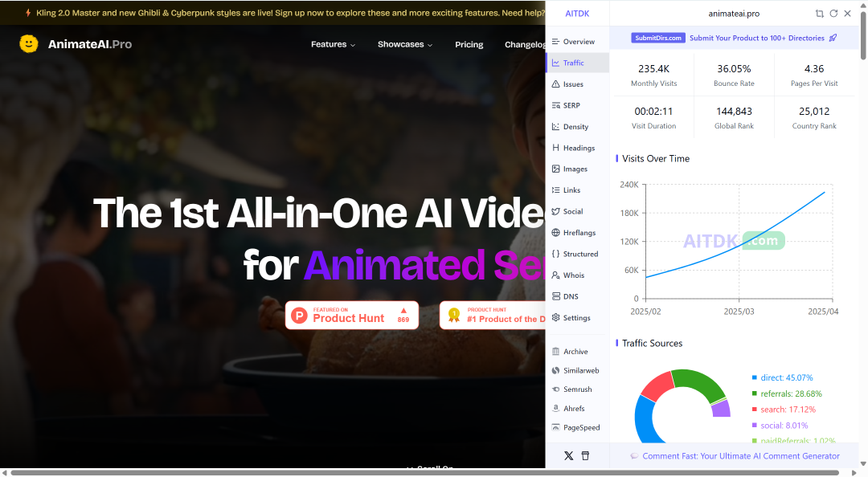868x477 pixels.
Task: Expand the Showcases dropdown menu
Action: click(x=404, y=44)
